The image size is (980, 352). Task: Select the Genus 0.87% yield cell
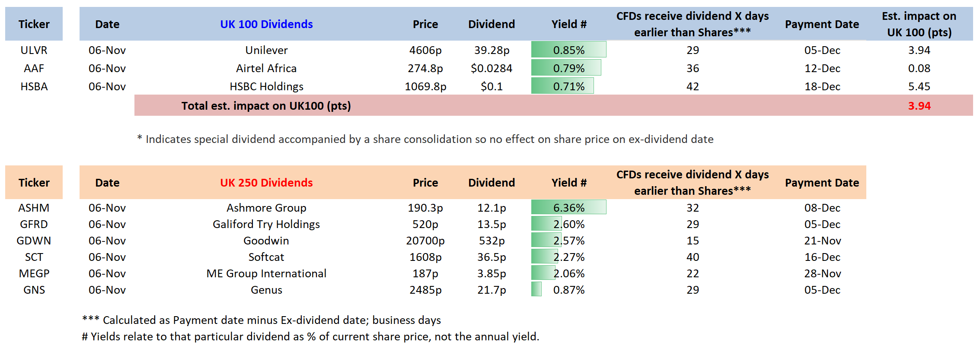pyautogui.click(x=568, y=290)
